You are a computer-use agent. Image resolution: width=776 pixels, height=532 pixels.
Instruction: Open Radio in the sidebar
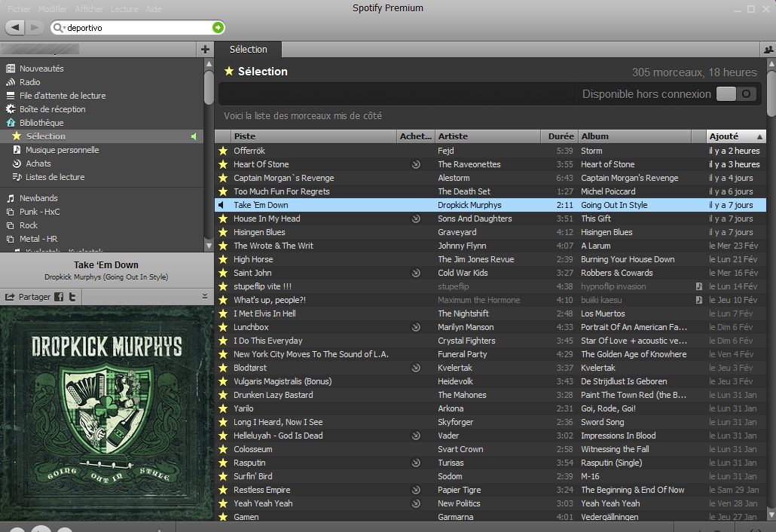30,82
